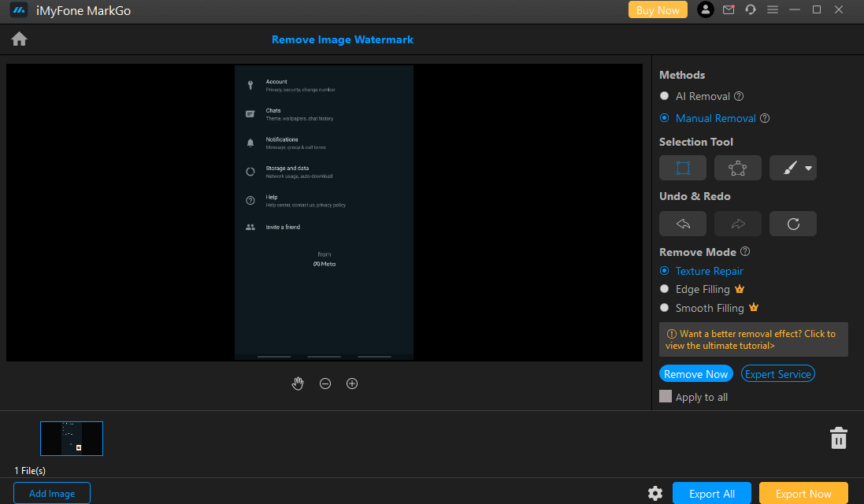The width and height of the screenshot is (864, 504).
Task: Open the Expert Service option
Action: point(778,373)
